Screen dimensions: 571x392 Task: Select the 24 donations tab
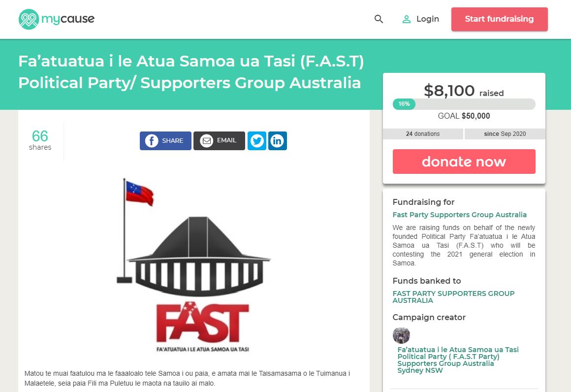coord(424,133)
